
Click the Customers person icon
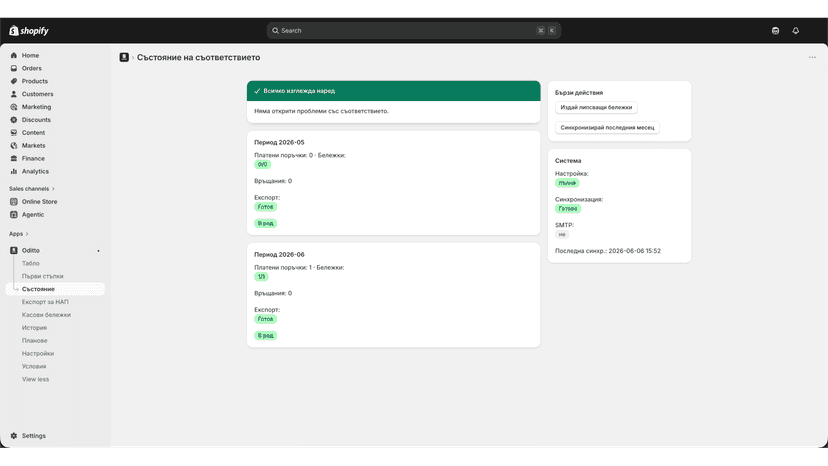(14, 94)
